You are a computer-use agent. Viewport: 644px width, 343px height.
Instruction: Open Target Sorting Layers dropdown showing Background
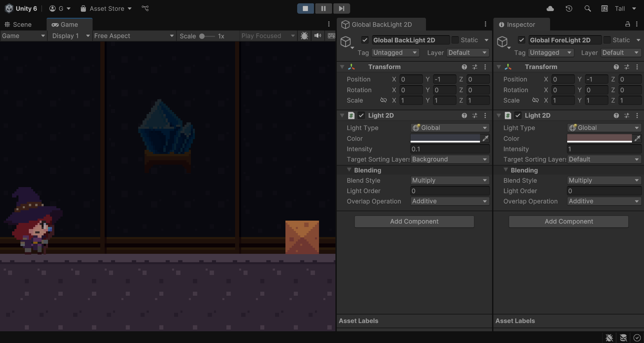[449, 160]
